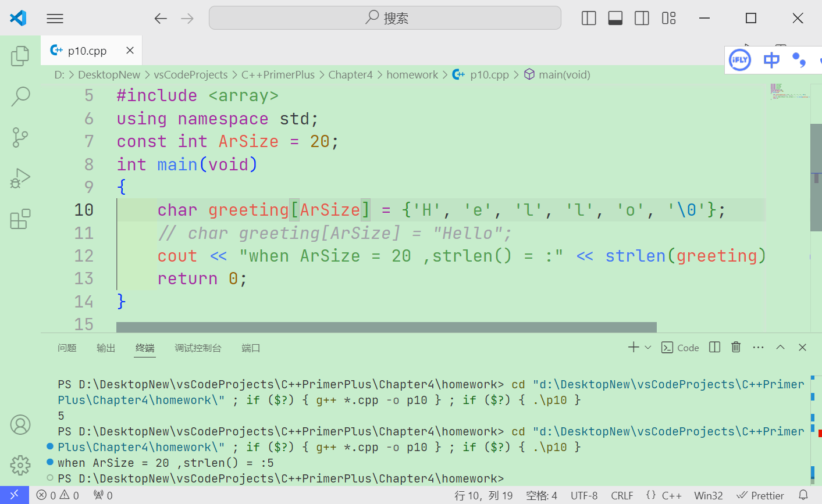The image size is (822, 504).
Task: Split the terminal
Action: 715,347
